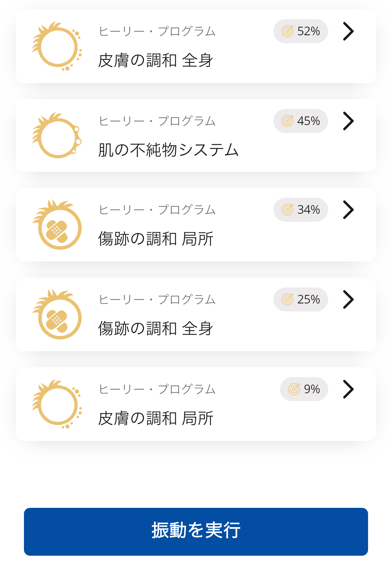Click the 34% match badge
392x569 pixels.
(301, 210)
